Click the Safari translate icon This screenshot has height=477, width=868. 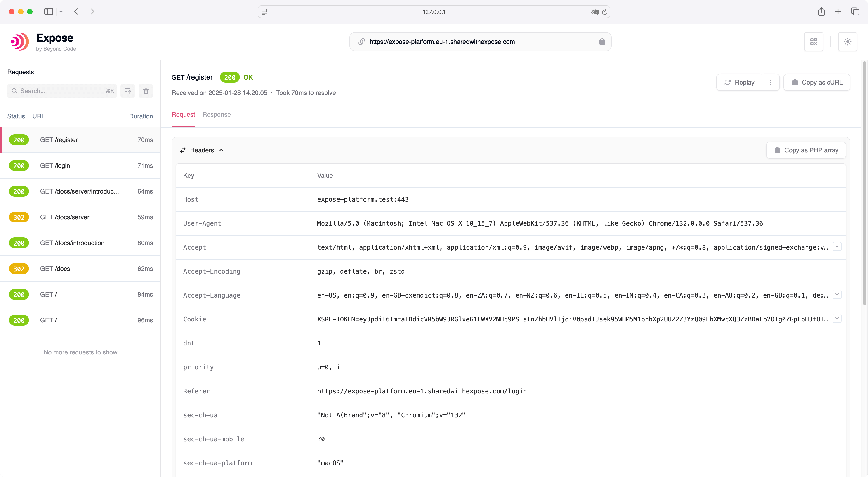594,12
